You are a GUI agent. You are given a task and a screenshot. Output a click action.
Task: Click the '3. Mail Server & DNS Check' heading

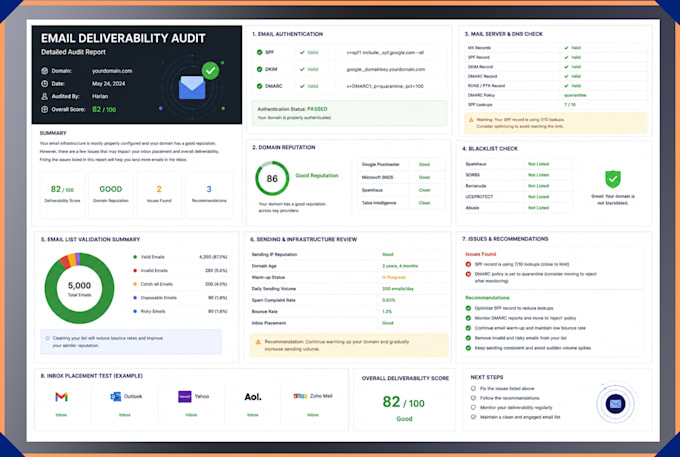tap(503, 34)
